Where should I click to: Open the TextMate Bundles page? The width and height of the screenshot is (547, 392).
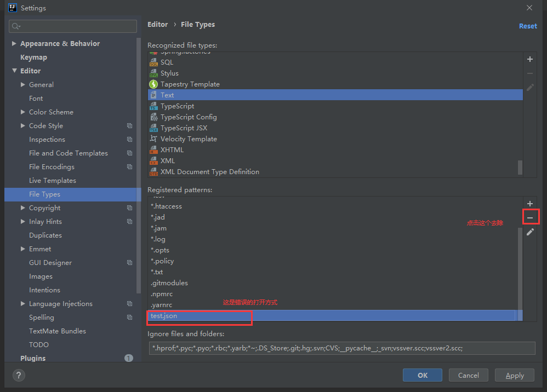[57, 331]
